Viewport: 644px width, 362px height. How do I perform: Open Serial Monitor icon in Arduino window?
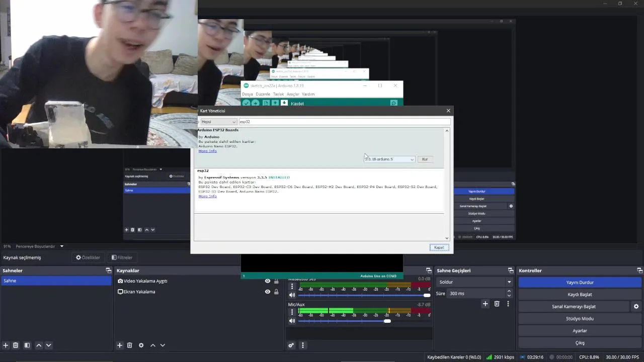pyautogui.click(x=394, y=103)
